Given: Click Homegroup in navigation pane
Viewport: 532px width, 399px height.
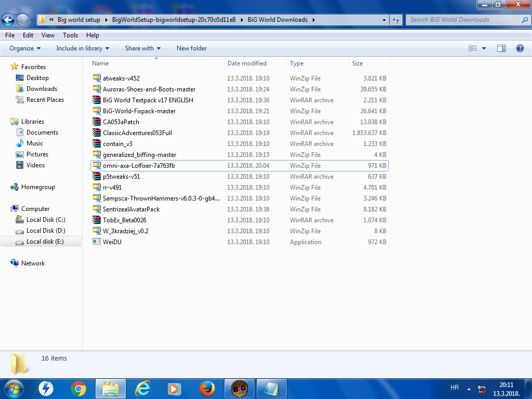Looking at the screenshot, I should (33, 187).
